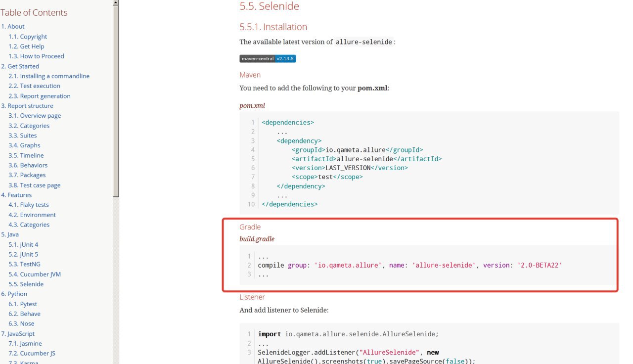
Task: Click the '5.5. Selenide' page heading
Action: pos(269,6)
